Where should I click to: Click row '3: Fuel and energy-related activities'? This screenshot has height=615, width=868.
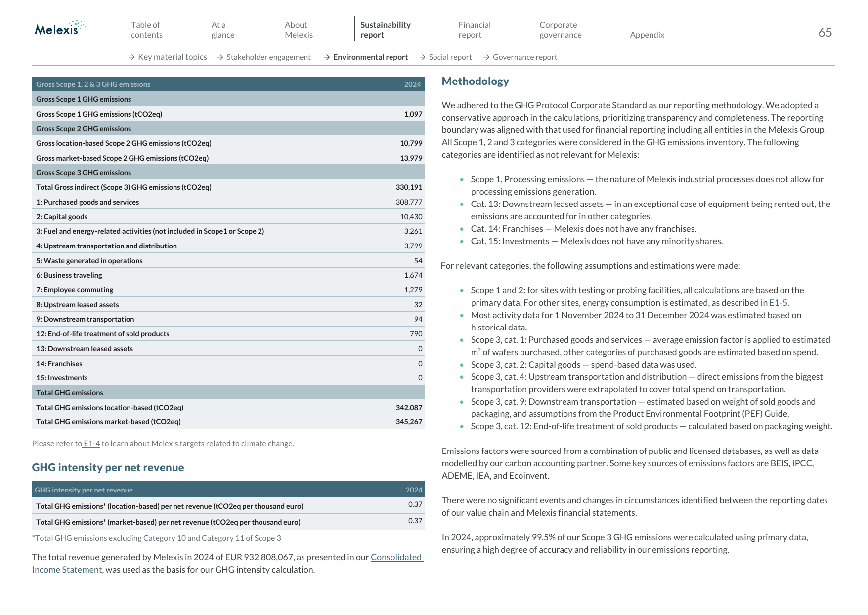point(228,231)
